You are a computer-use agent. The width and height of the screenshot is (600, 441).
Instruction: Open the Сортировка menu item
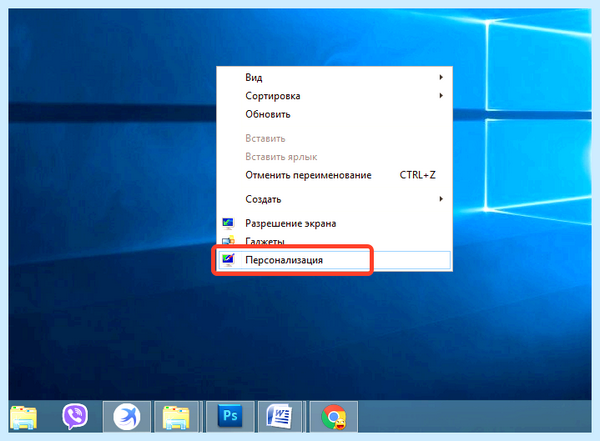[334, 96]
